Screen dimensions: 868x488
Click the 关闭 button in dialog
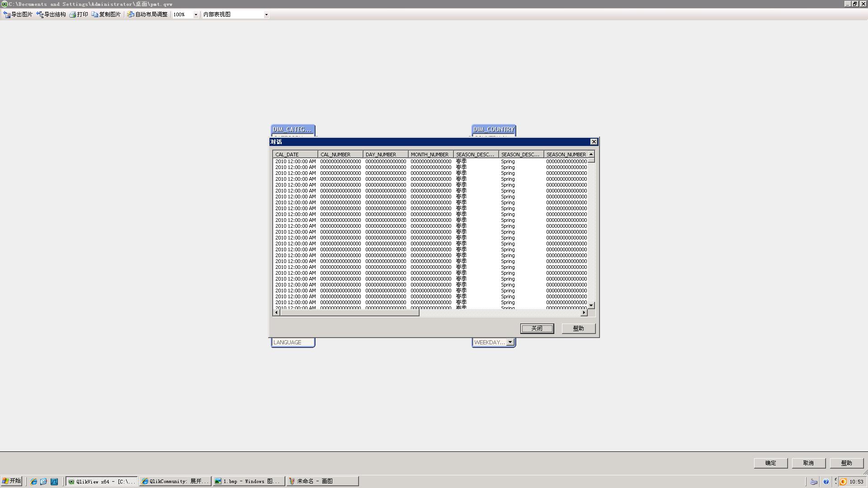(537, 328)
